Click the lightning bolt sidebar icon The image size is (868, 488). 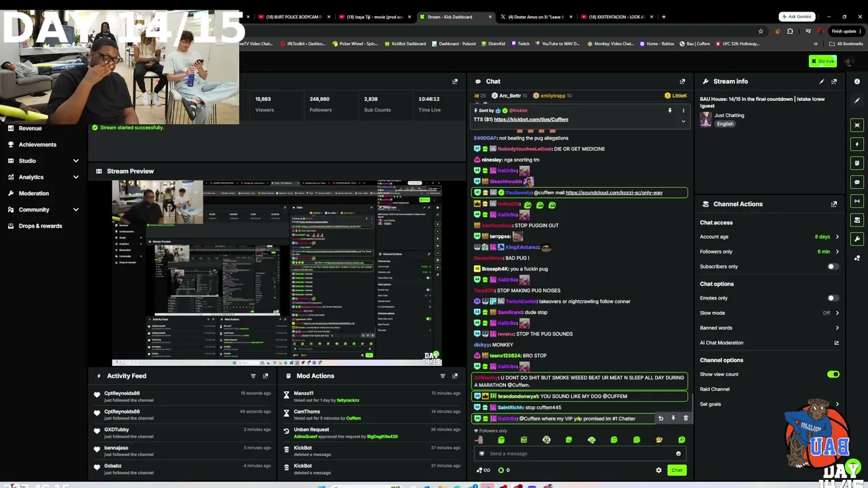857,144
